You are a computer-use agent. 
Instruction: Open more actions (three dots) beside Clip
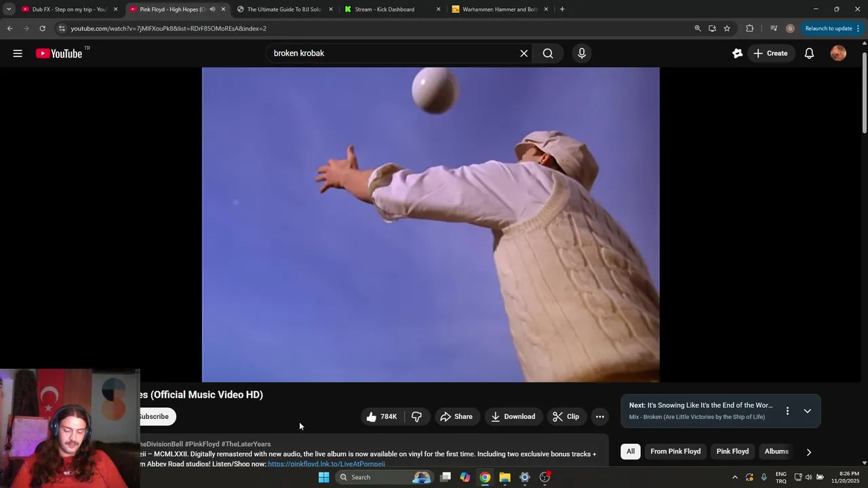point(599,417)
